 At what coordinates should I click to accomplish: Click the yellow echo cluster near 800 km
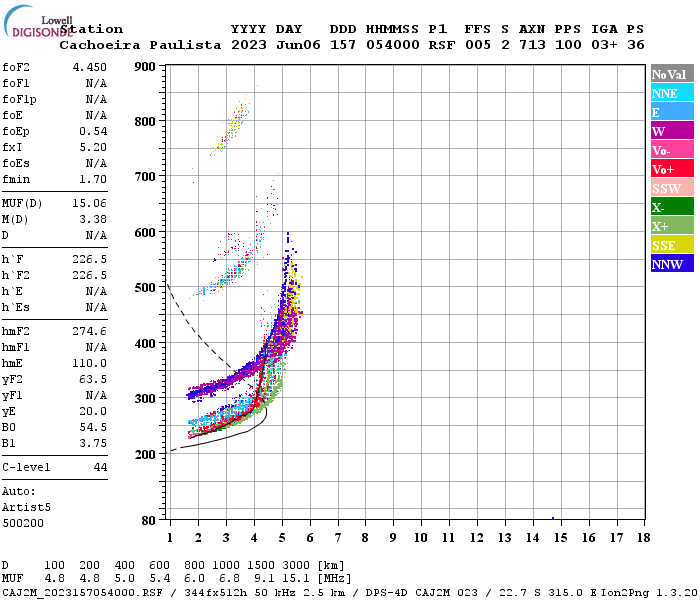(232, 125)
